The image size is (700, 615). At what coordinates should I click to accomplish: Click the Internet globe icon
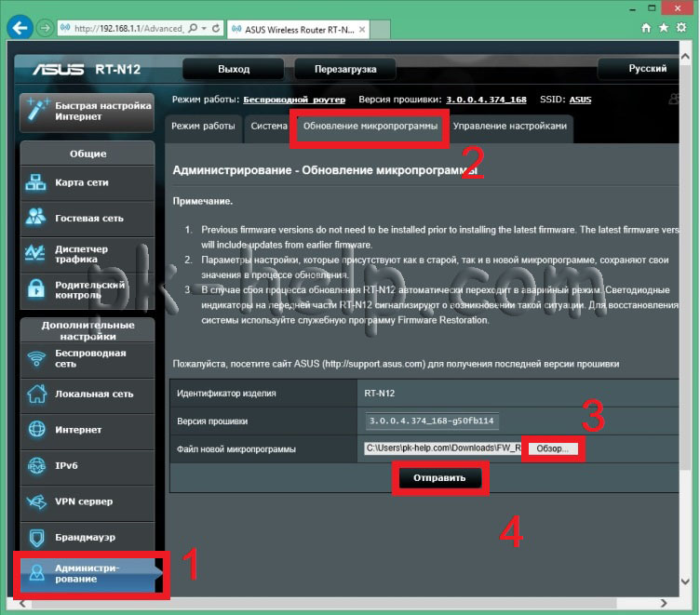(36, 429)
